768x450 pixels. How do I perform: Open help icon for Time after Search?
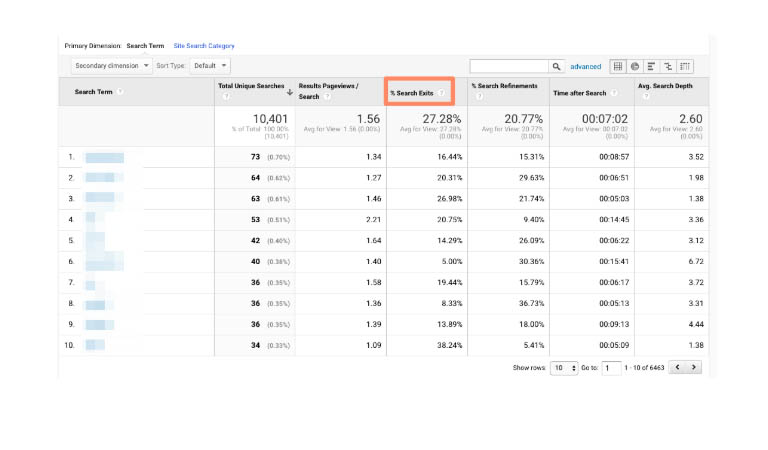click(x=614, y=93)
